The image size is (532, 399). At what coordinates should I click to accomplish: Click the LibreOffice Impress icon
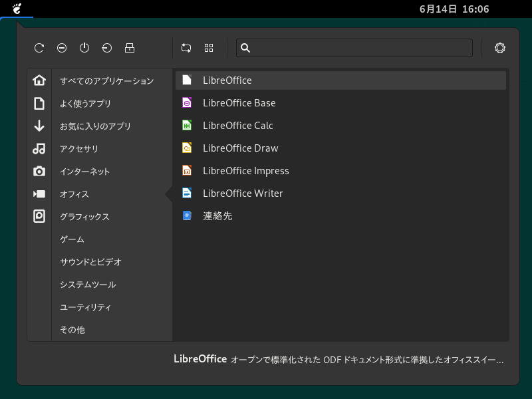187,171
